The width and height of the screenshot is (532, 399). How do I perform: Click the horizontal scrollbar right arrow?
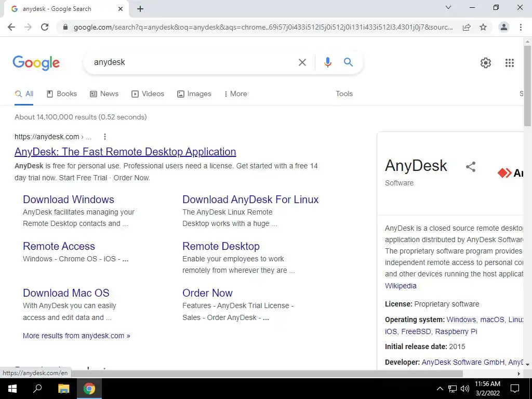[519, 374]
